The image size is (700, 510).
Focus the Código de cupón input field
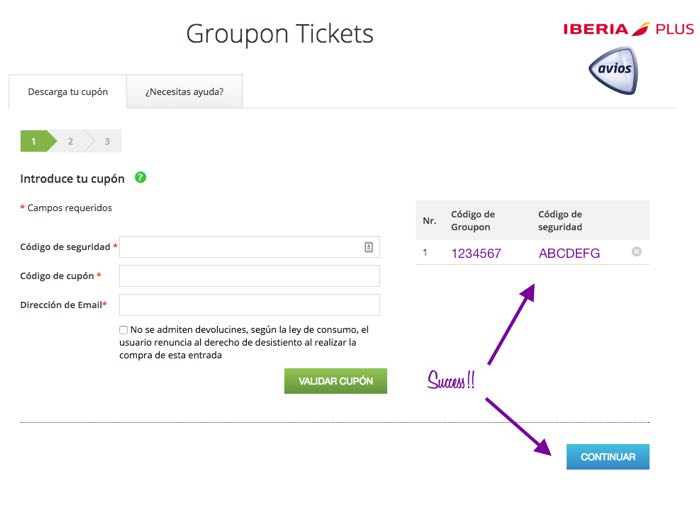click(250, 276)
